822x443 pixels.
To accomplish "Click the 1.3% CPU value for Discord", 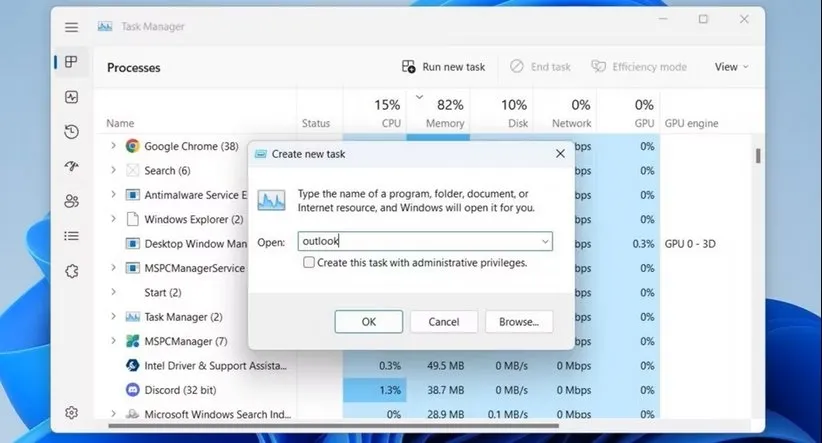I will (390, 390).
